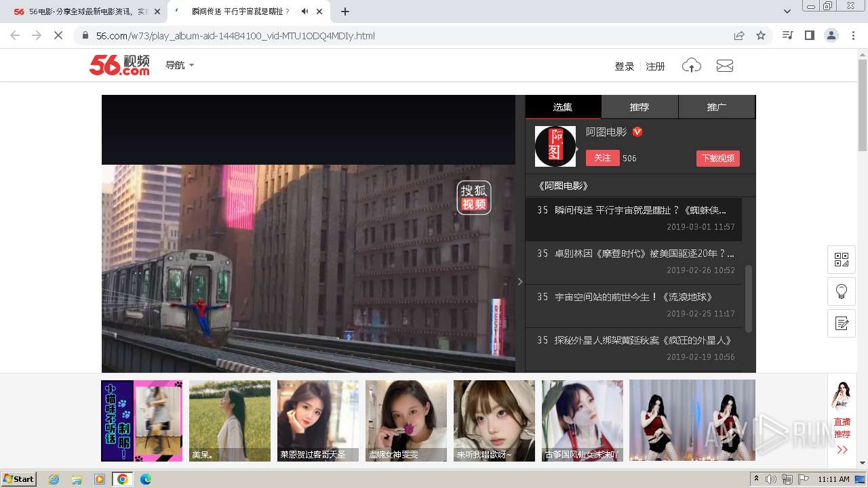Collapse the playlist side panel arrow
Viewport: 868px width, 488px height.
520,281
